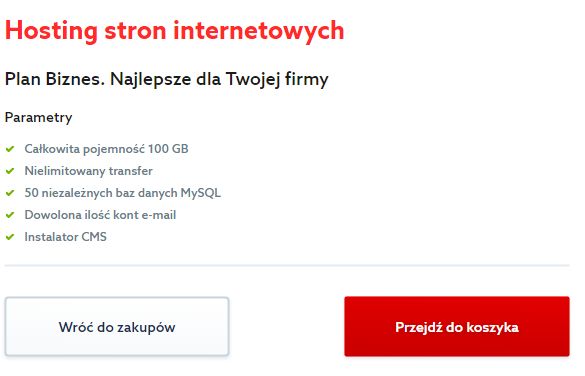
Task: Click Najlepsze dla Twojej firmy text
Action: pyautogui.click(x=219, y=79)
